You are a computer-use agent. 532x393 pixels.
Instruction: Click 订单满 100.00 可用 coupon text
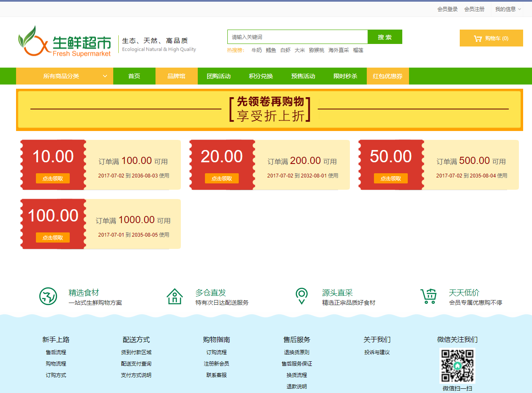[133, 161]
